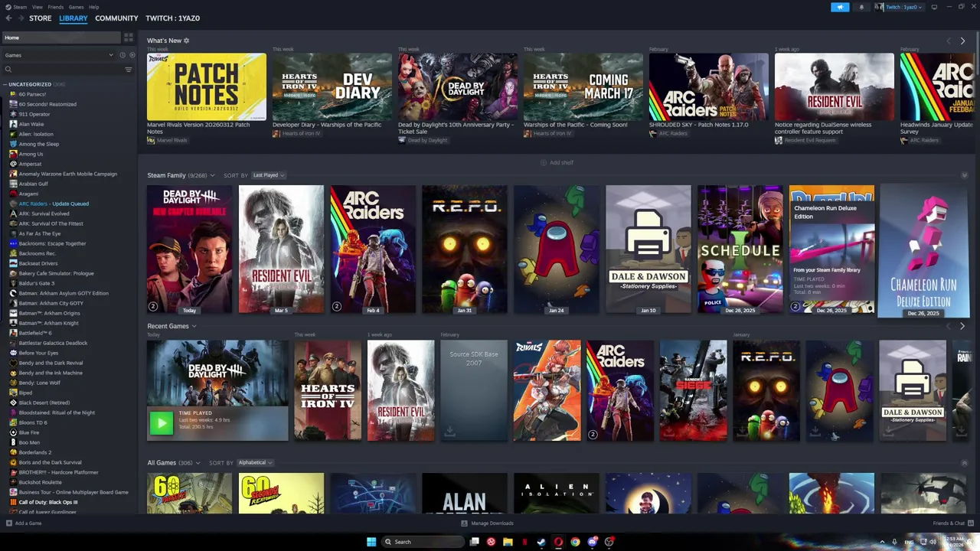Go back with the navigation arrow

click(8, 18)
